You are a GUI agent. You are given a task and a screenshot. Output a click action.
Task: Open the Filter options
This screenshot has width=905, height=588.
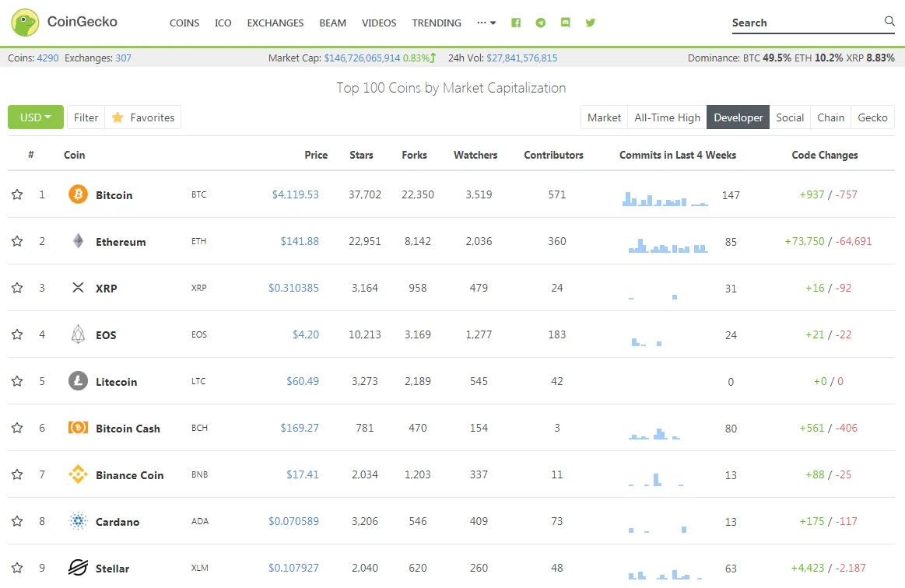(86, 117)
